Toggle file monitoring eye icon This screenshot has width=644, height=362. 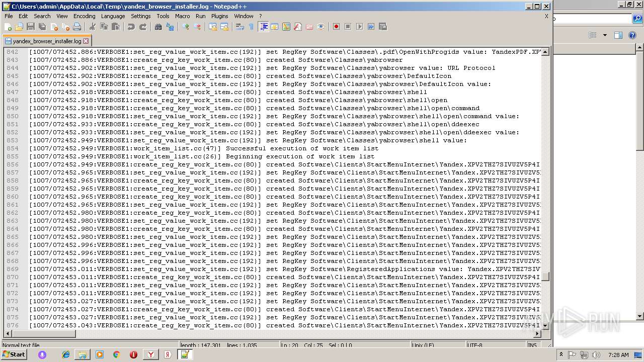tap(321, 27)
